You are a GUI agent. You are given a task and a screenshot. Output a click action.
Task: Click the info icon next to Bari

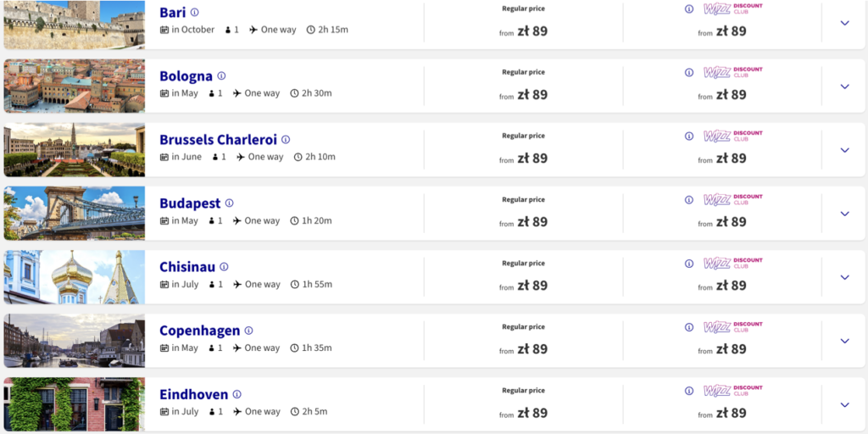click(x=194, y=13)
